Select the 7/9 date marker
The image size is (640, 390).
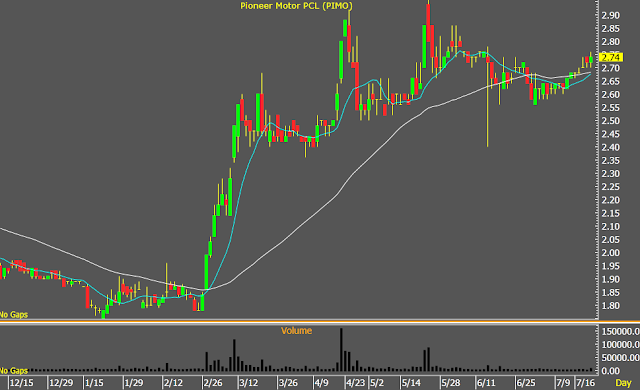click(563, 383)
